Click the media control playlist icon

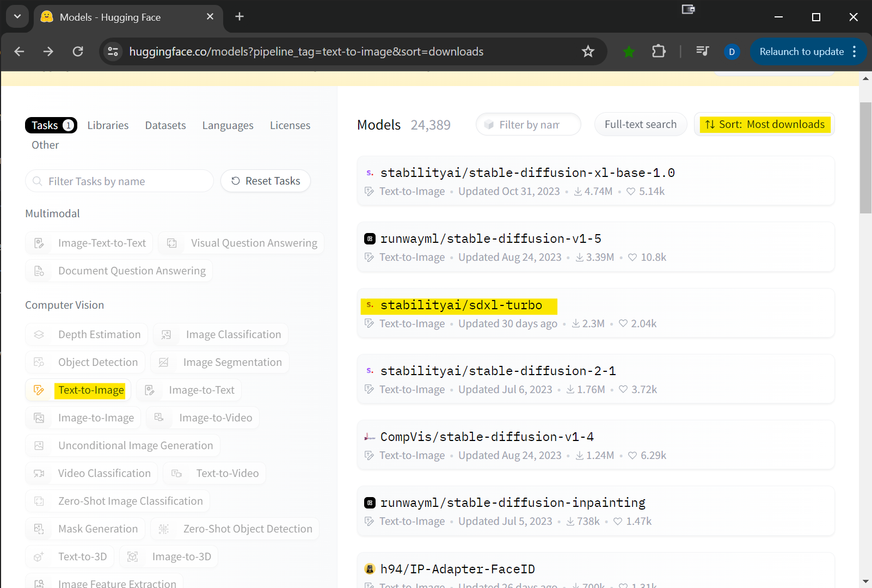coord(702,52)
